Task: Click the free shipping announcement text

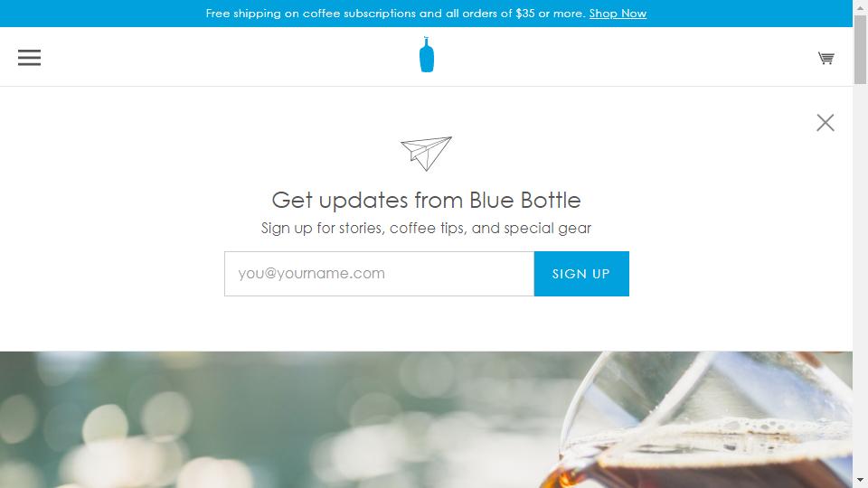Action: 395,14
